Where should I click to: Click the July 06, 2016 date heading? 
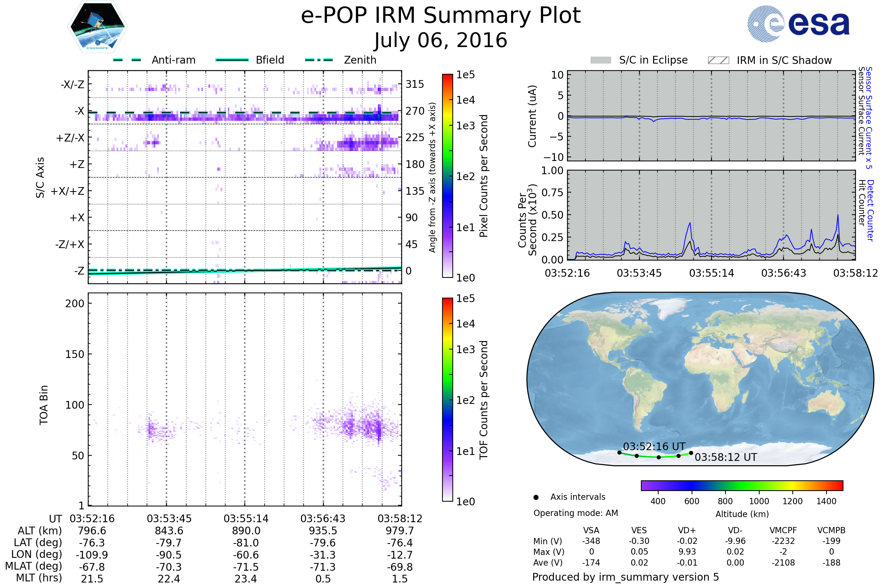click(x=441, y=40)
